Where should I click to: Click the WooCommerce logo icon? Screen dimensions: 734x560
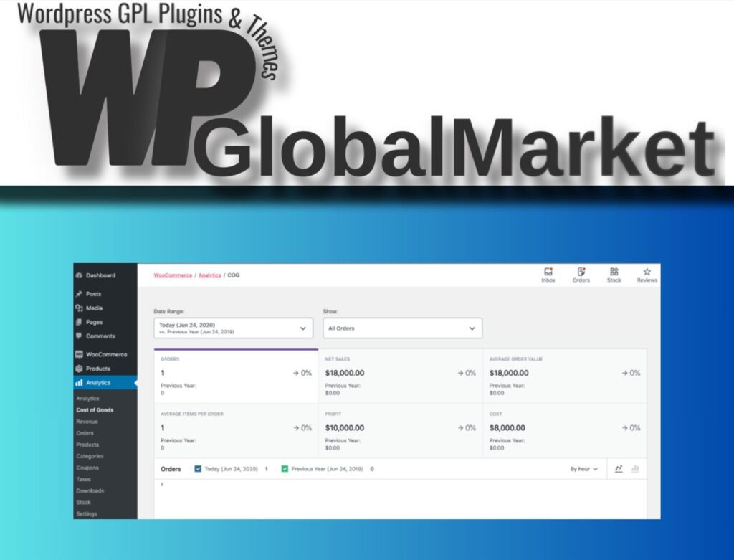click(79, 354)
